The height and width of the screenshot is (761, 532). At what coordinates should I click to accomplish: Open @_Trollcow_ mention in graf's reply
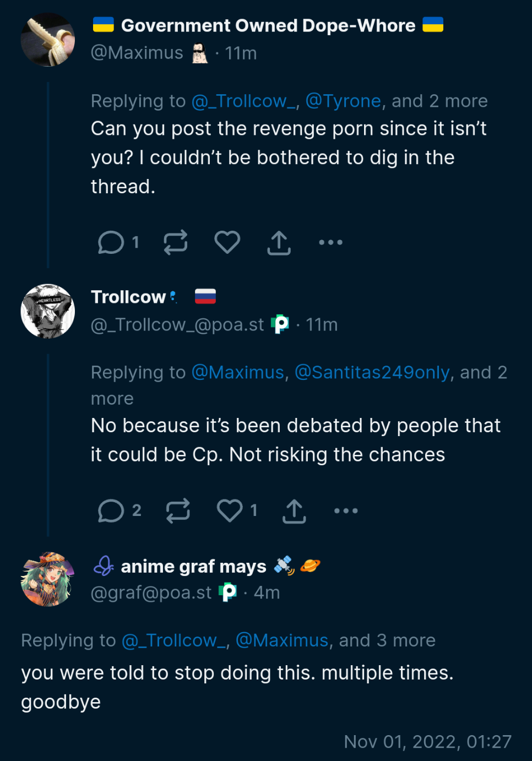click(173, 641)
